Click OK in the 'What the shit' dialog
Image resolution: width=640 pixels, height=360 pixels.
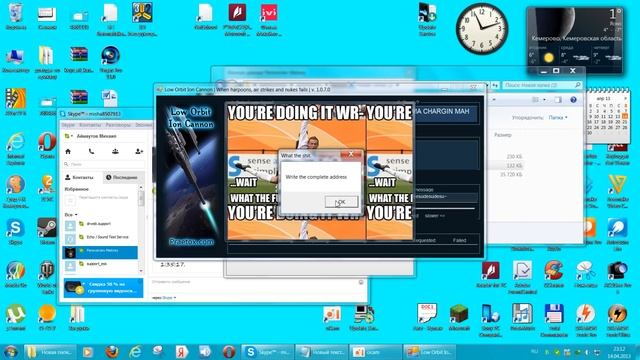(341, 202)
